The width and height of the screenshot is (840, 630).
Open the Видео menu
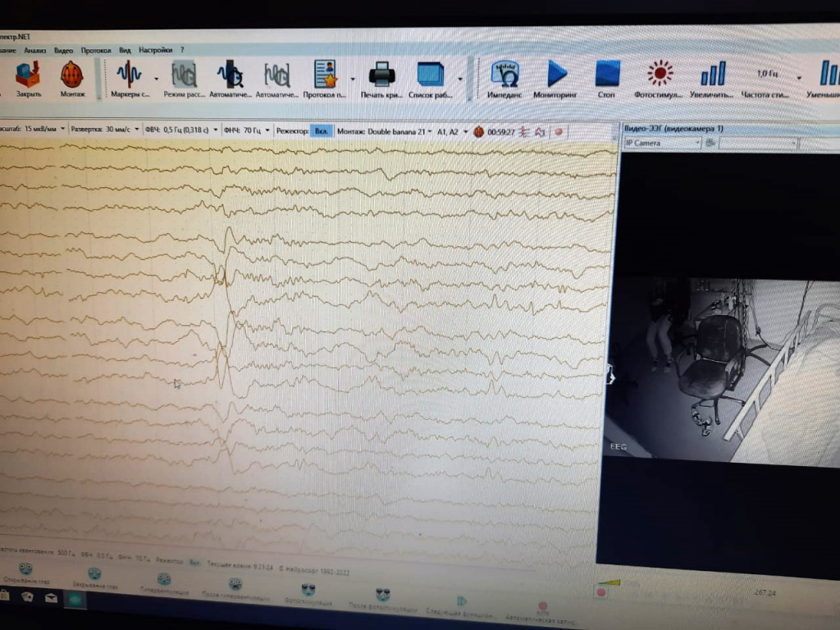63,50
